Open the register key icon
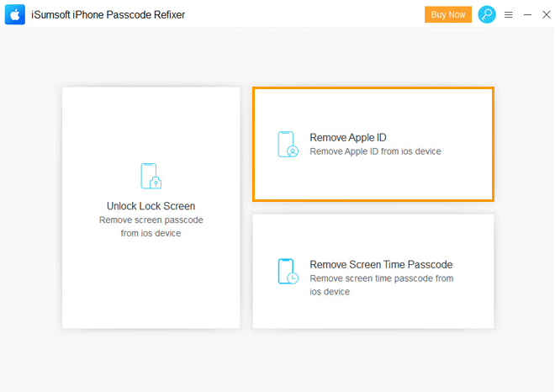This screenshot has height=392, width=555. (487, 14)
